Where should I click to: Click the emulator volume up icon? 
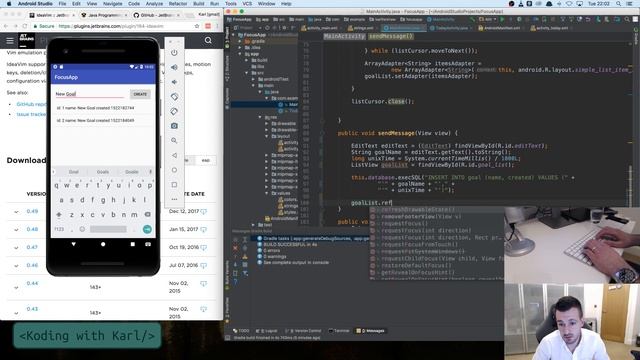click(x=174, y=67)
